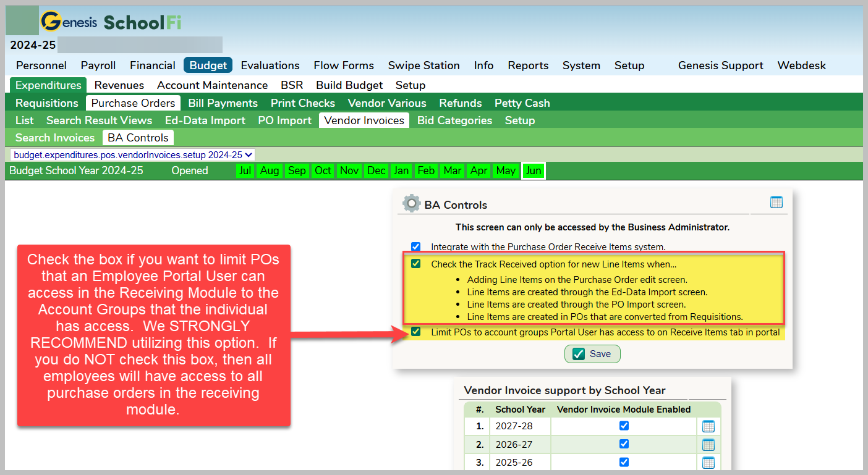Viewport: 868px width, 475px height.
Task: Open Setup tab next to Bid Categories
Action: pos(520,120)
